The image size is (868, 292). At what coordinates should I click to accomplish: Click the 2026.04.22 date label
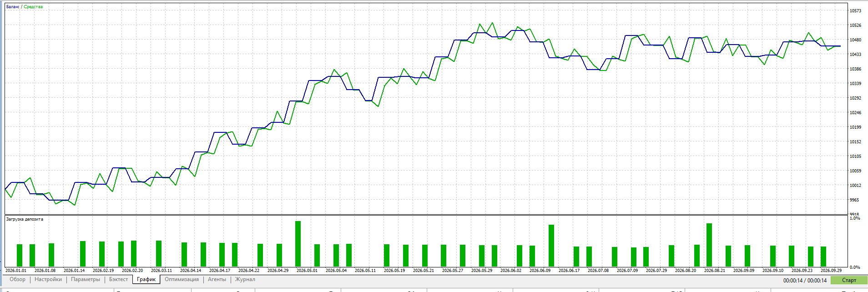[x=249, y=271]
